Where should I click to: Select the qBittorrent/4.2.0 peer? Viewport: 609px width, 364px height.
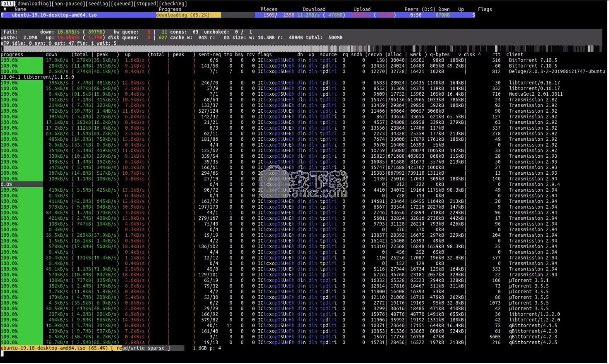pos(533,331)
